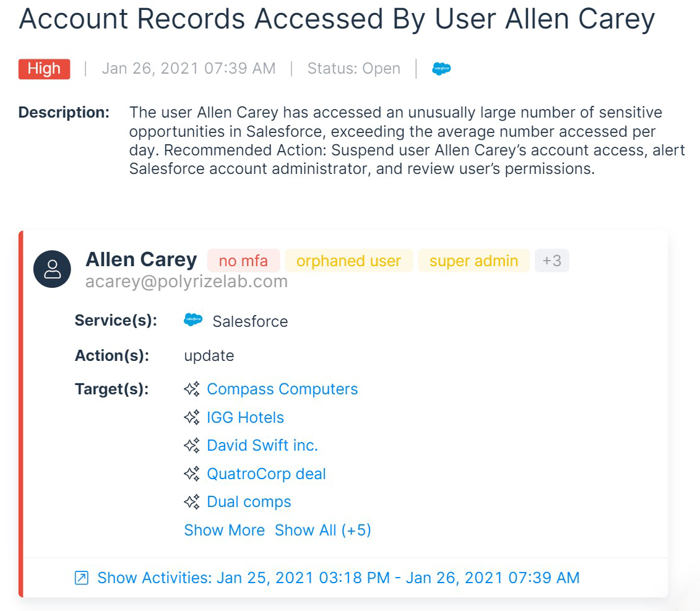Image resolution: width=700 pixels, height=611 pixels.
Task: Click the 'orphaned user' tag
Action: [x=348, y=261]
